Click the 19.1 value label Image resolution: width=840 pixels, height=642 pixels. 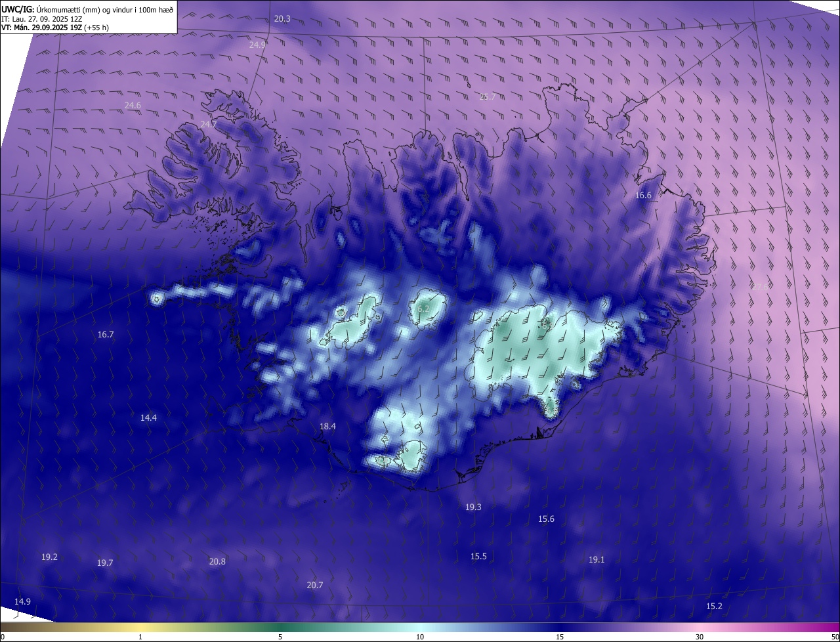[x=597, y=560]
